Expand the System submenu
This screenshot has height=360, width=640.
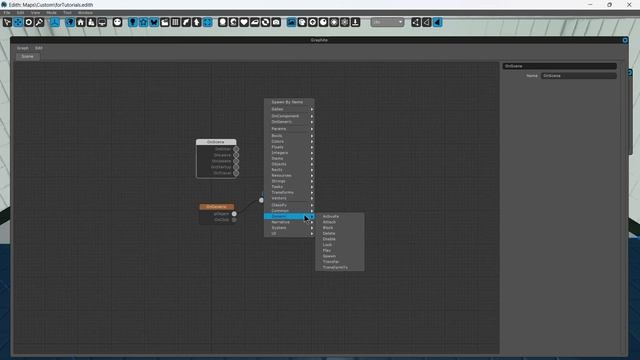pos(289,228)
